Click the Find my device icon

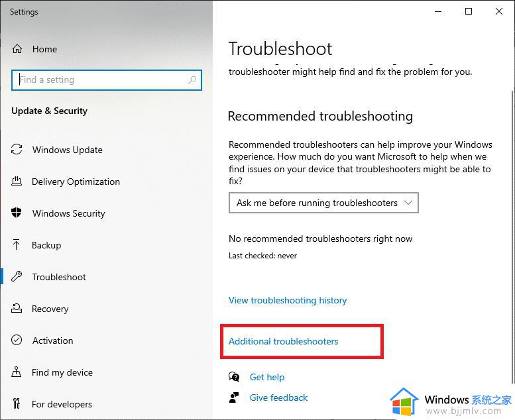click(16, 372)
